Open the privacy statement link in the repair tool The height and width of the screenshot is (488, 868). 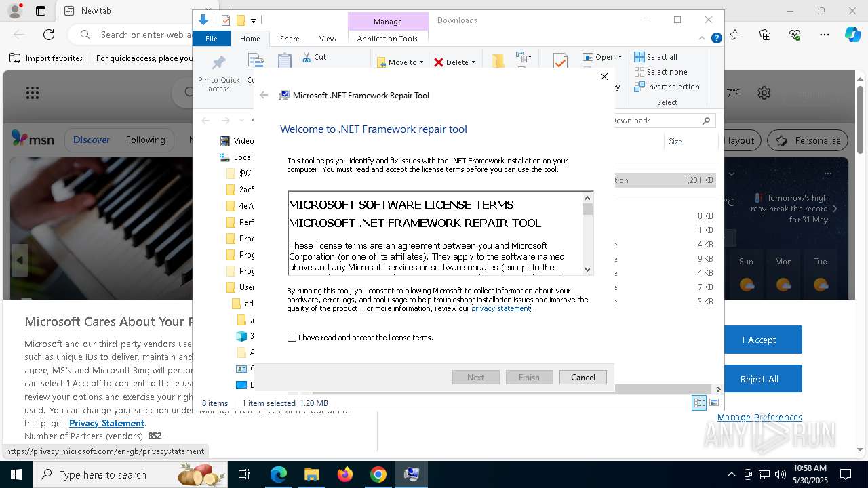pyautogui.click(x=501, y=308)
